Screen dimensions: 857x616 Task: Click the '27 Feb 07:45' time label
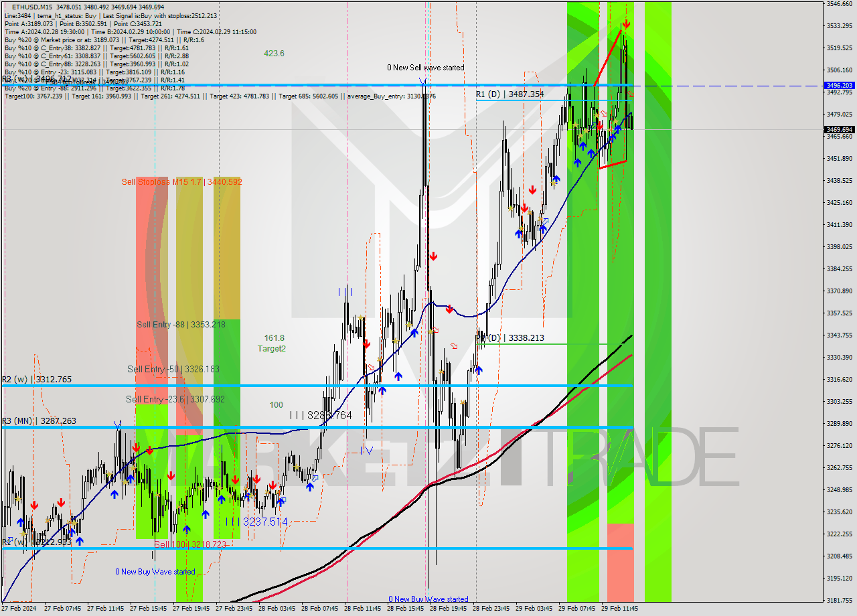point(62,609)
